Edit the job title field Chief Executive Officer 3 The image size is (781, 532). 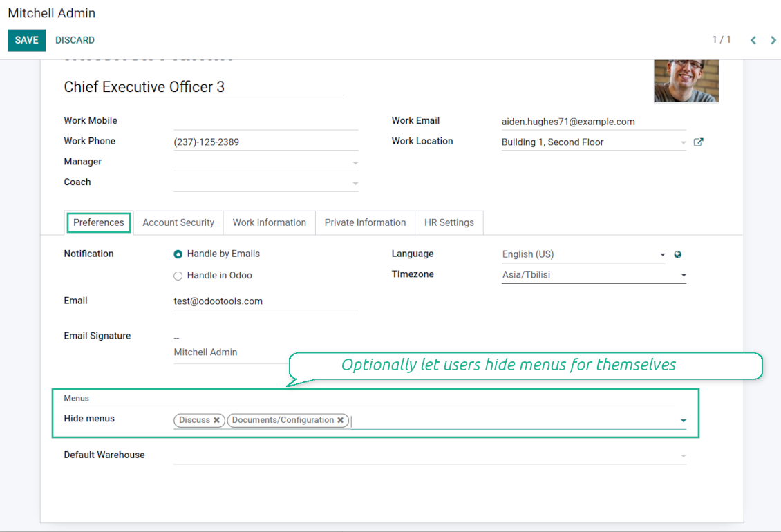(x=205, y=86)
